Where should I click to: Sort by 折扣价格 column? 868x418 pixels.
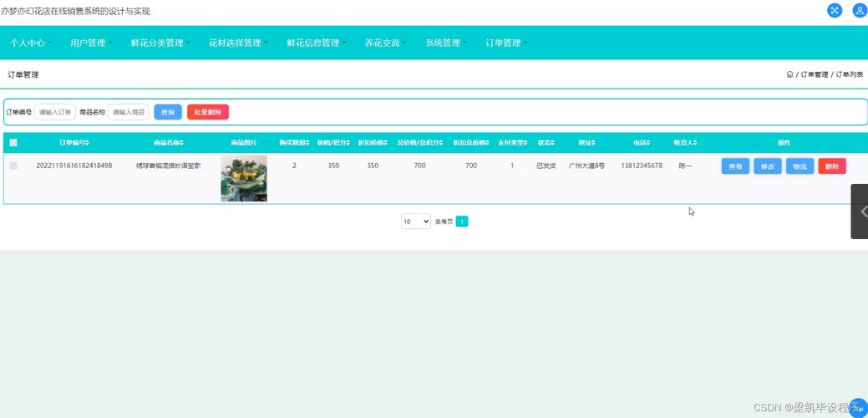click(x=373, y=143)
